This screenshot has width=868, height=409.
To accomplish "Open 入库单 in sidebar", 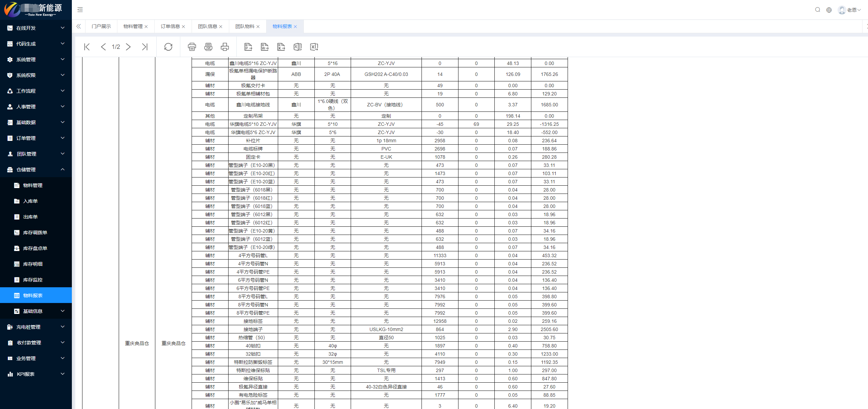I will click(36, 201).
